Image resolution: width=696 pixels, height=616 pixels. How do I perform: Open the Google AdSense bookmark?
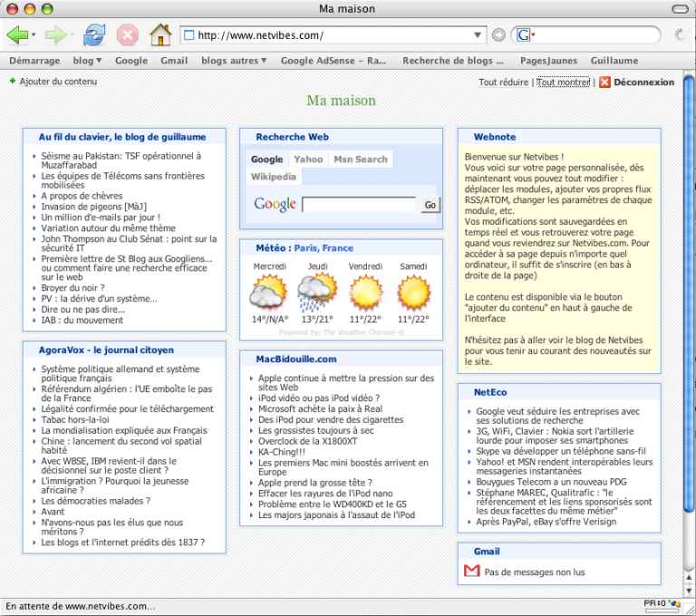click(333, 61)
